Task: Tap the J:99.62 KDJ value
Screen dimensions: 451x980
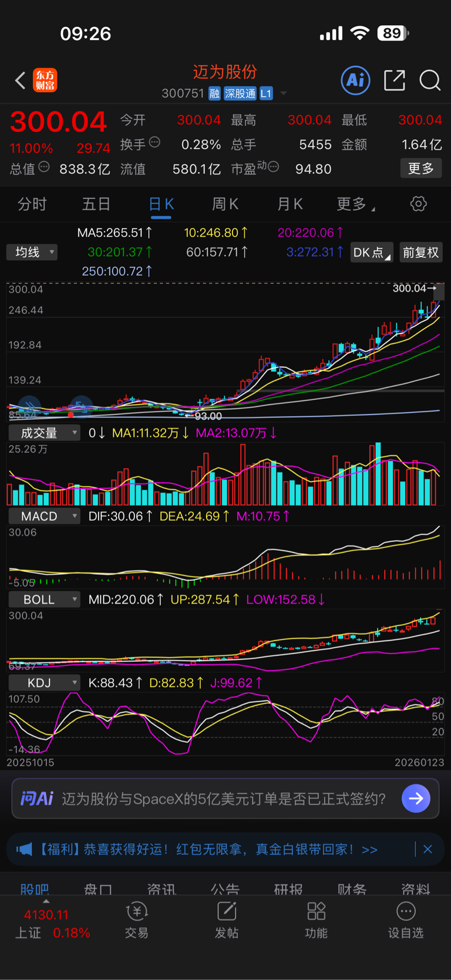Action: point(238,683)
